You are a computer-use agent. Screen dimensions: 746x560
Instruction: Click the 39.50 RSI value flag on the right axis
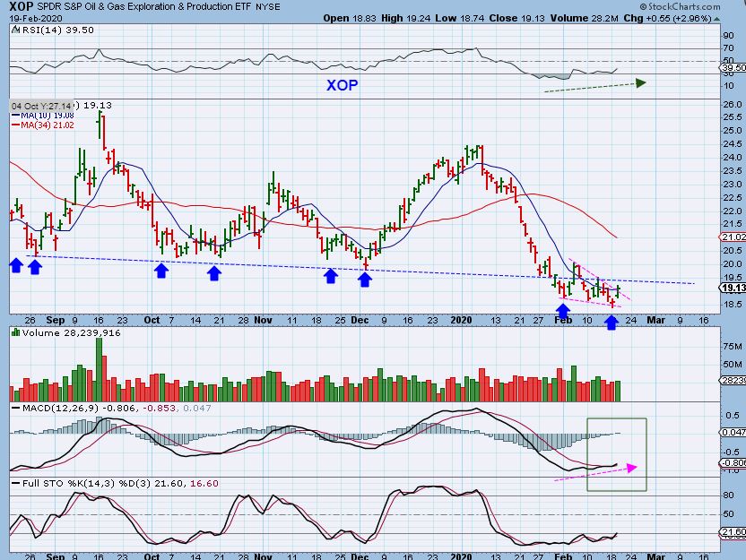733,68
